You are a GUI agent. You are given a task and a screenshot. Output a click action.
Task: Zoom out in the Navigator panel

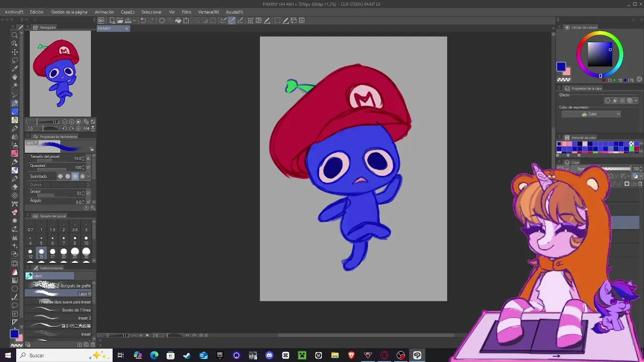pyautogui.click(x=65, y=122)
